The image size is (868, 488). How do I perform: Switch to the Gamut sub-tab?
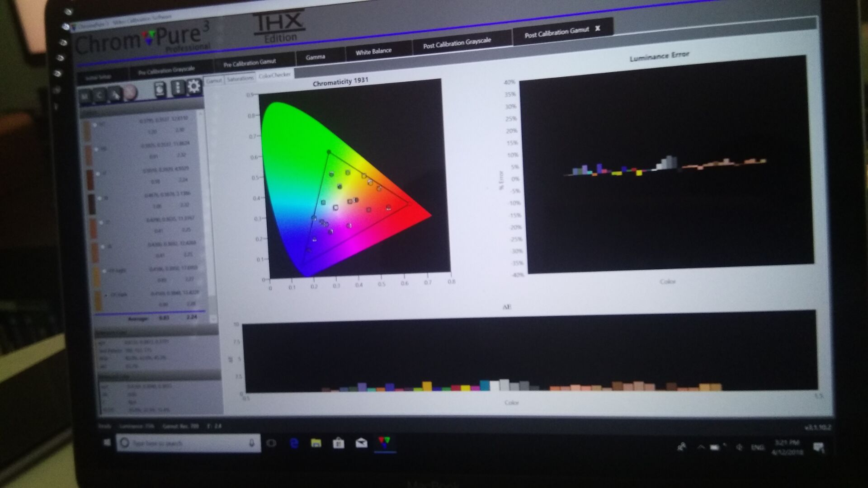(214, 80)
